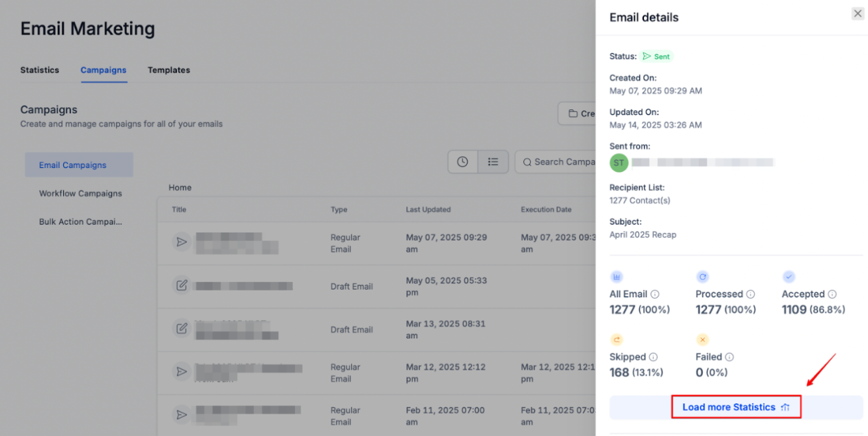Click the 168 (13.1%) skipped value
This screenshot has width=868, height=436.
point(636,373)
